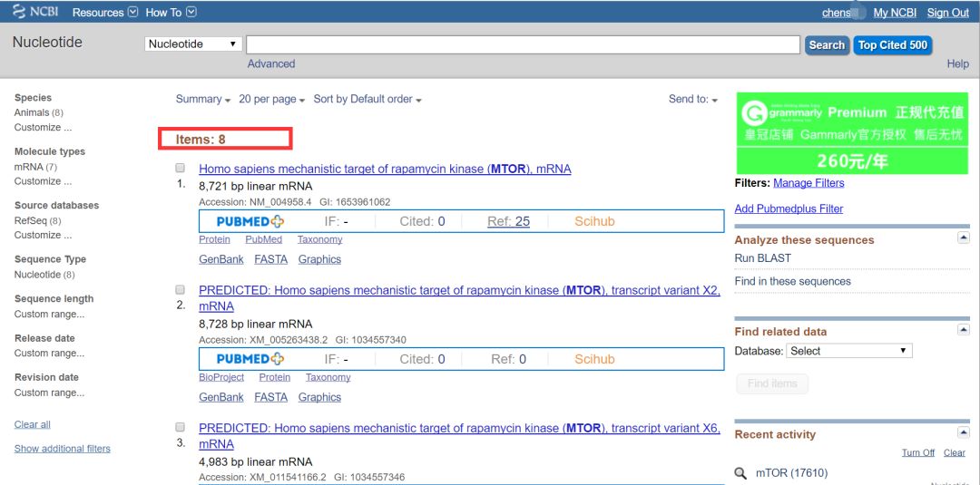The width and height of the screenshot is (980, 485).
Task: Open transcript variant X2 title link
Action: click(459, 298)
